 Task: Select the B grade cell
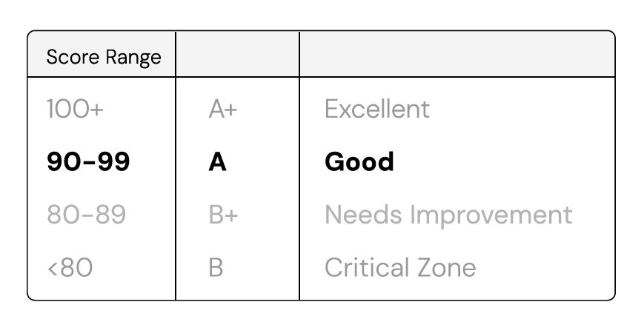pyautogui.click(x=216, y=267)
